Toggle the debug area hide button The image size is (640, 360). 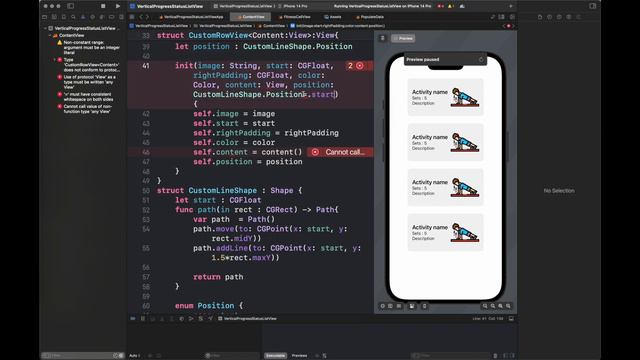pyautogui.click(x=511, y=318)
